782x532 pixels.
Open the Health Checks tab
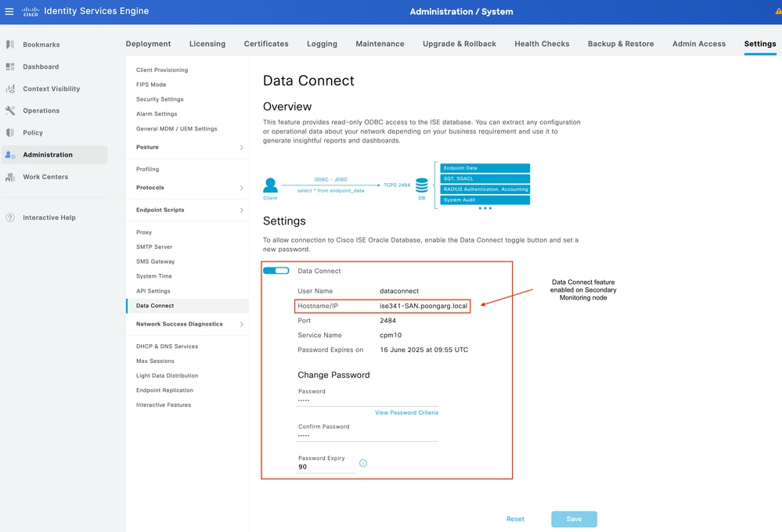tap(542, 44)
